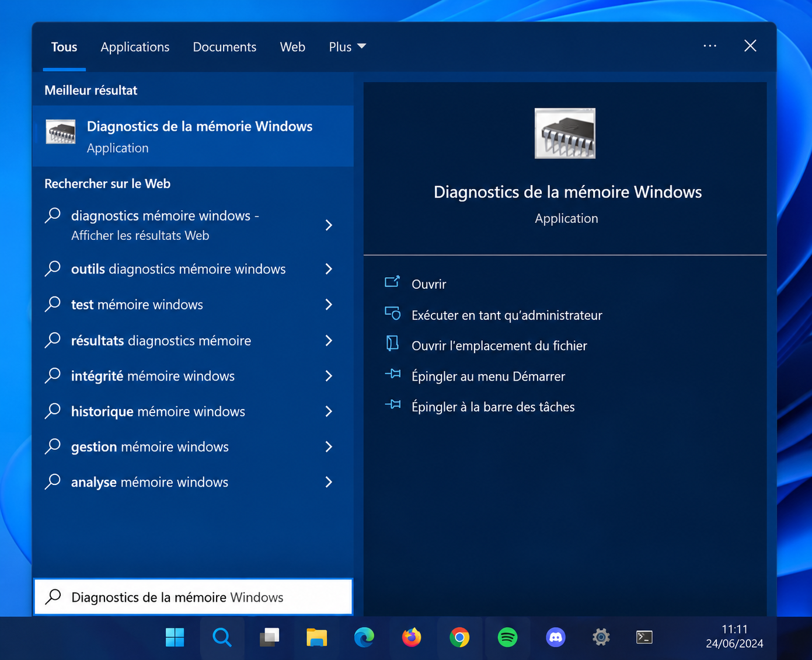The image size is (812, 660).
Task: Select Diagnostics de la mémoire Windows best result
Action: point(193,136)
